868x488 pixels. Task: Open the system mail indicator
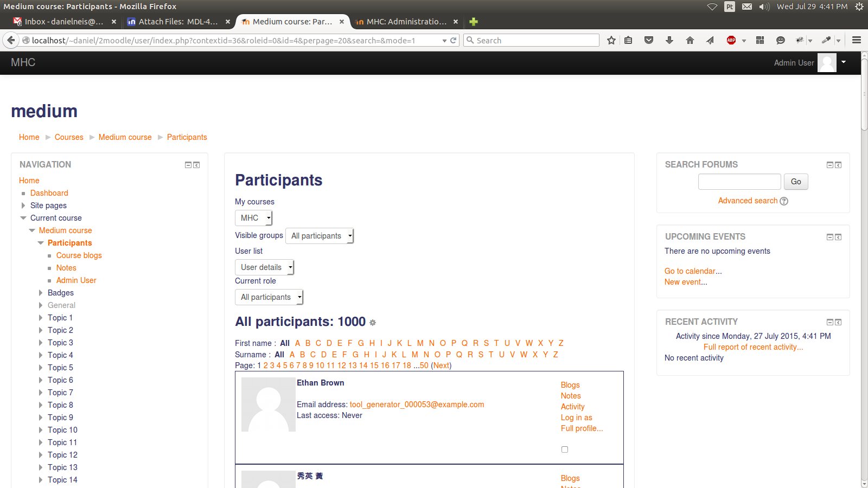747,7
